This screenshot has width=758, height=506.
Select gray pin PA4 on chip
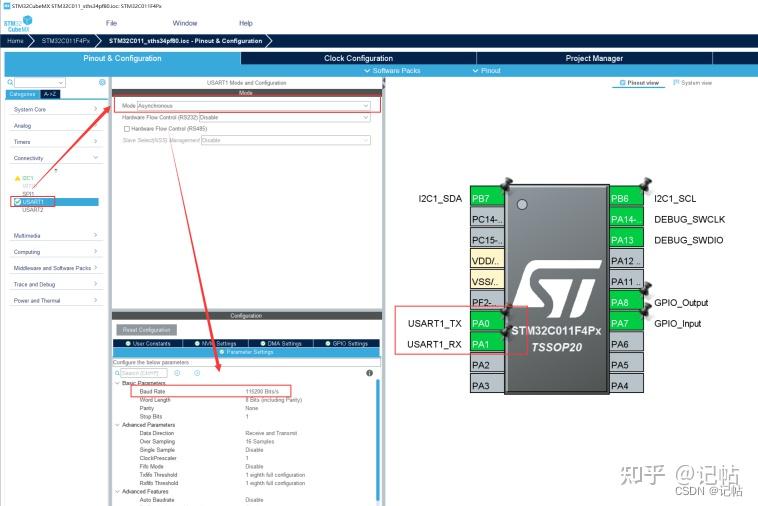tap(627, 385)
